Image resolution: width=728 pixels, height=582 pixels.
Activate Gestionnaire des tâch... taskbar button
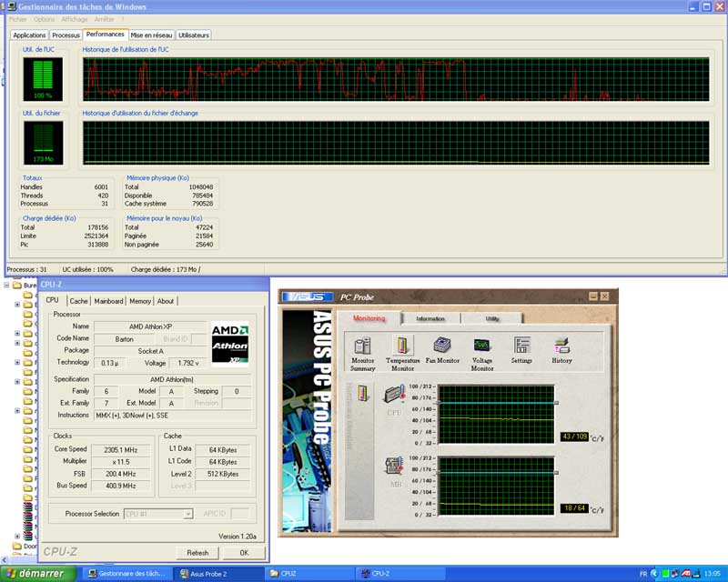point(126,574)
